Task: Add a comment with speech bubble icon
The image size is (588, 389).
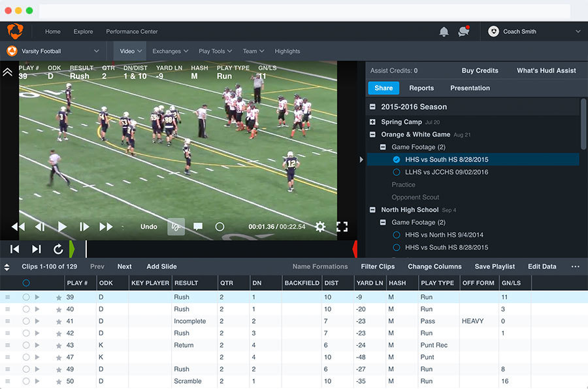Action: pyautogui.click(x=198, y=227)
